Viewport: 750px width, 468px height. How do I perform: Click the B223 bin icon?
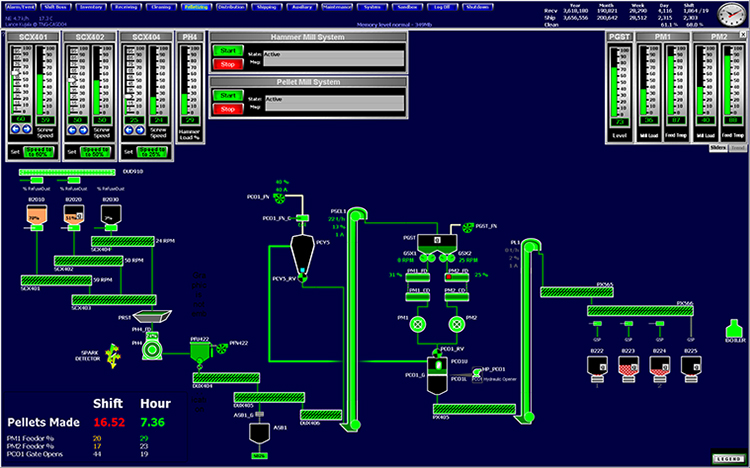pos(629,369)
